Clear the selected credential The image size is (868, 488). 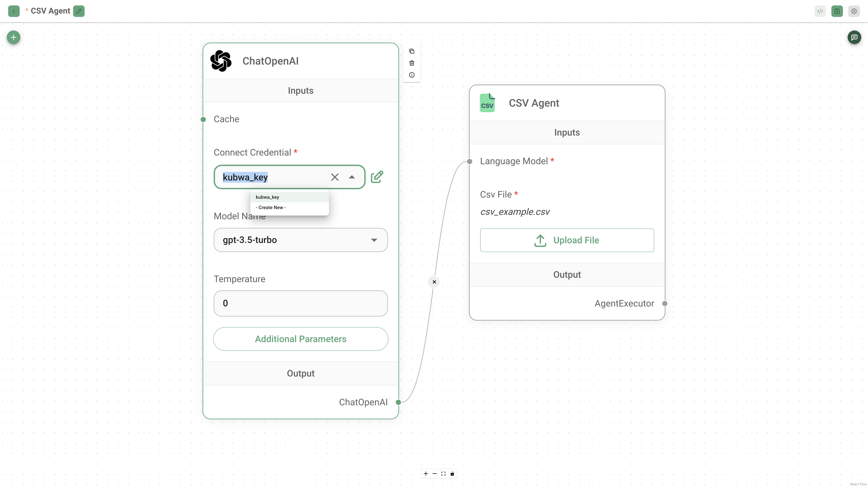pos(335,177)
